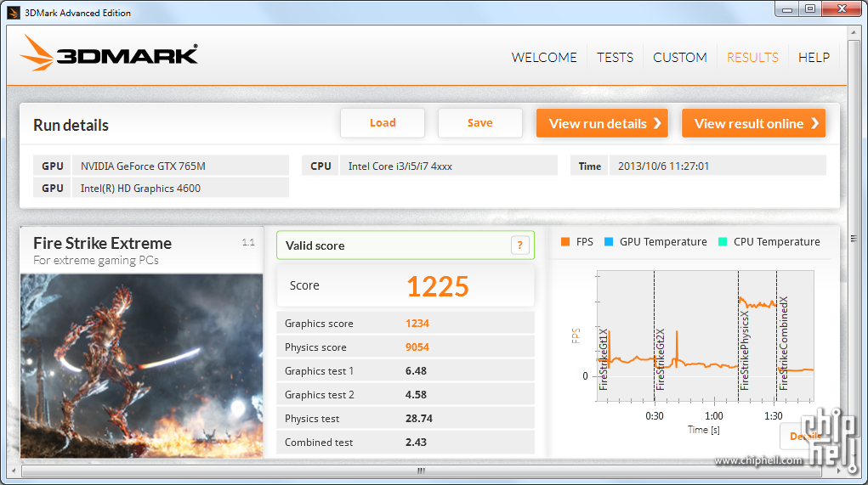
Task: Click the GPU Temperature legend label
Action: (x=663, y=242)
